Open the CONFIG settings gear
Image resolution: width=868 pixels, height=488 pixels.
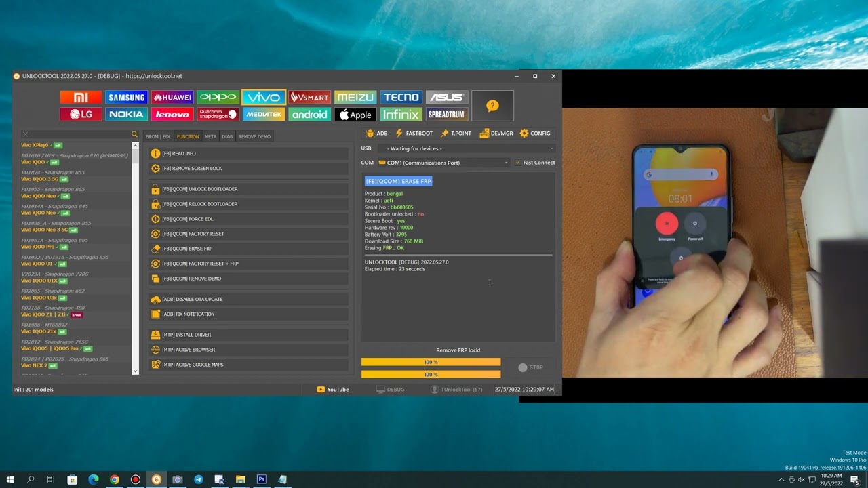point(535,134)
